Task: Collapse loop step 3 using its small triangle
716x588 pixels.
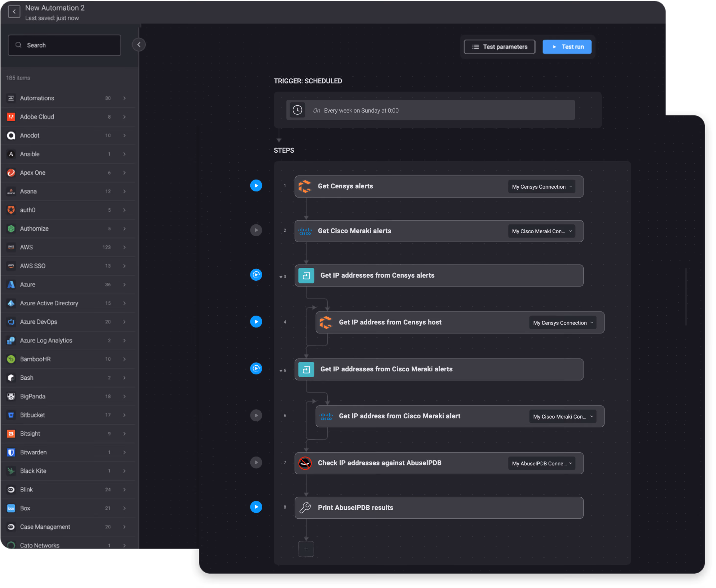Action: coord(281,277)
